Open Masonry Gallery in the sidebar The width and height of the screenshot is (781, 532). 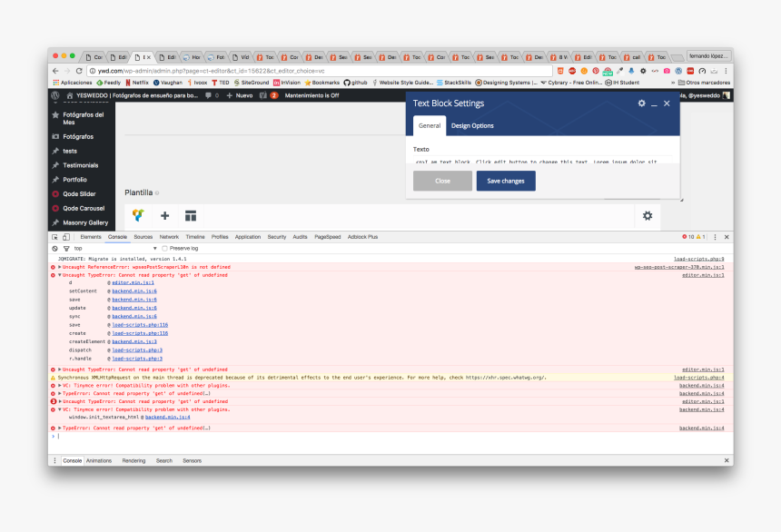coord(85,222)
